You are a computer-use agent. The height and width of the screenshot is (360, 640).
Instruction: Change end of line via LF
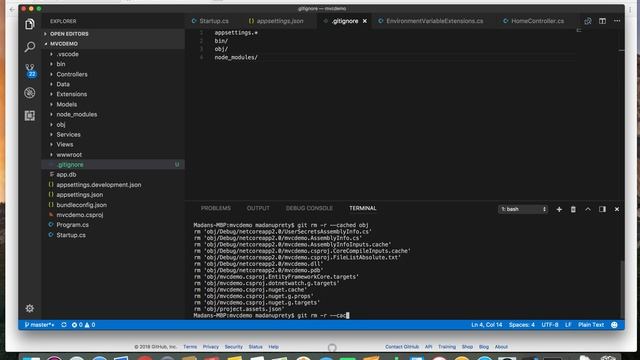(568, 325)
